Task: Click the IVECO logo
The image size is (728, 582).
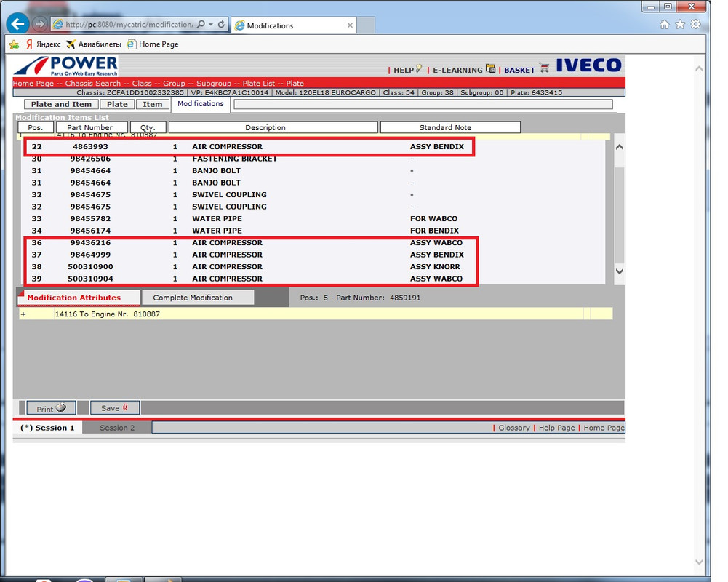Action: (x=588, y=65)
